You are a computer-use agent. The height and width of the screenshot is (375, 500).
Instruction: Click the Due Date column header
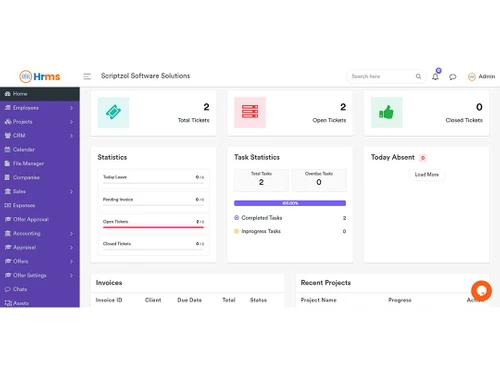pyautogui.click(x=189, y=300)
